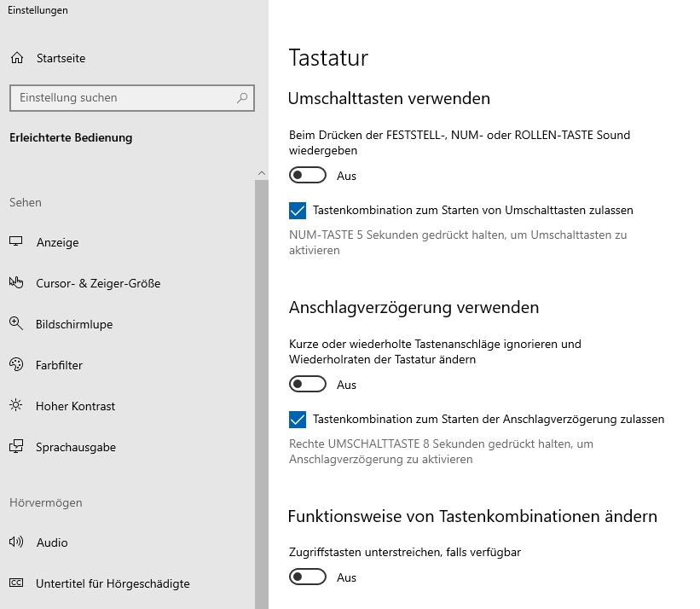Viewport: 700px width, 609px height.
Task: Toggle Umschalttasten sound switch
Action: click(x=308, y=175)
